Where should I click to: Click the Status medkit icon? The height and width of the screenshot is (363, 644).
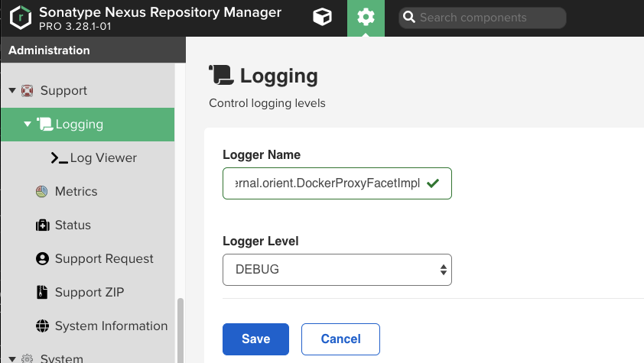tap(42, 225)
